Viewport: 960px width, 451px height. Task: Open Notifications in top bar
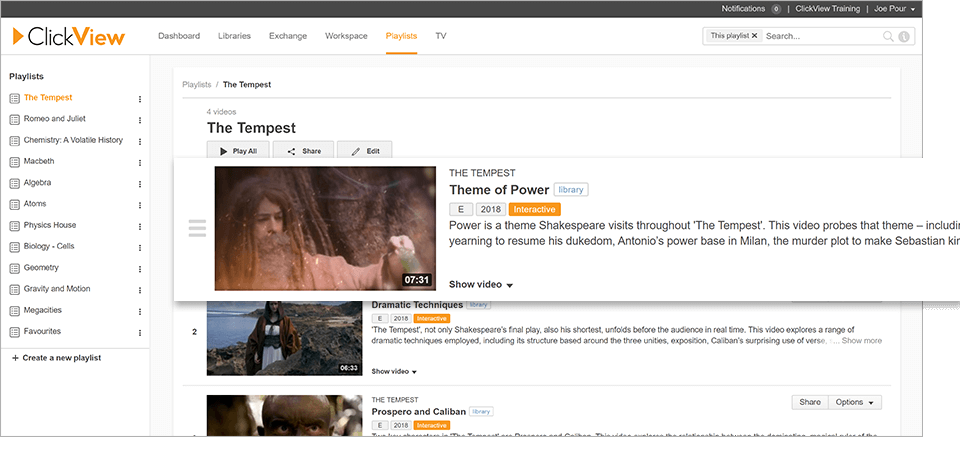click(743, 9)
